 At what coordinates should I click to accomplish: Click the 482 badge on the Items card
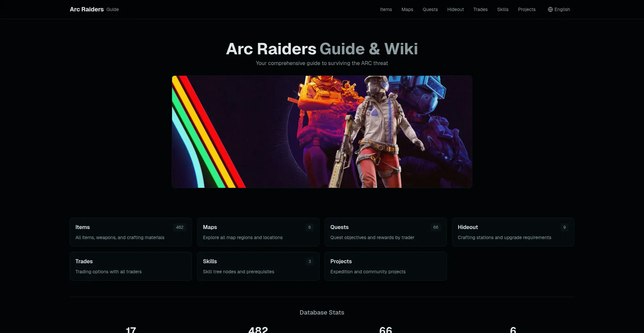[179, 227]
